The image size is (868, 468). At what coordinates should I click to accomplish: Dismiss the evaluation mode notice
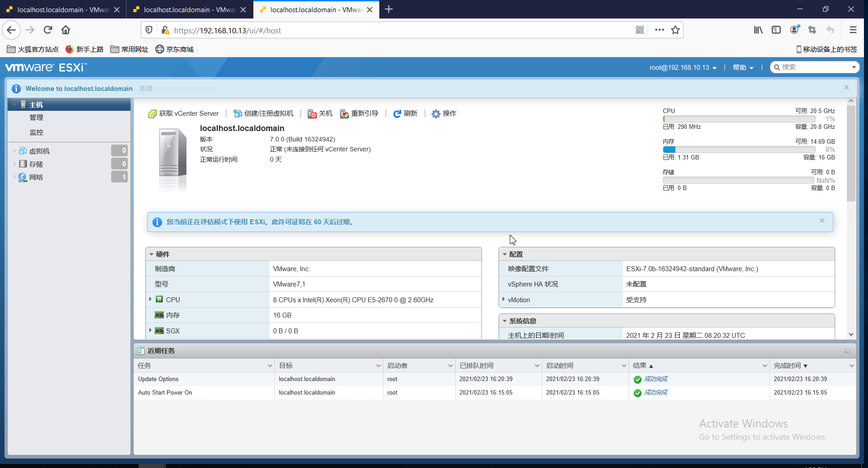(x=822, y=221)
